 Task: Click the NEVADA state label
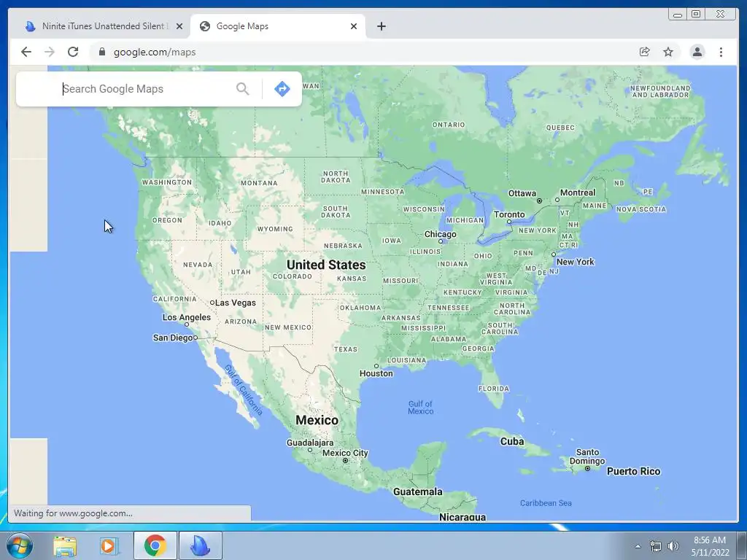tap(198, 265)
